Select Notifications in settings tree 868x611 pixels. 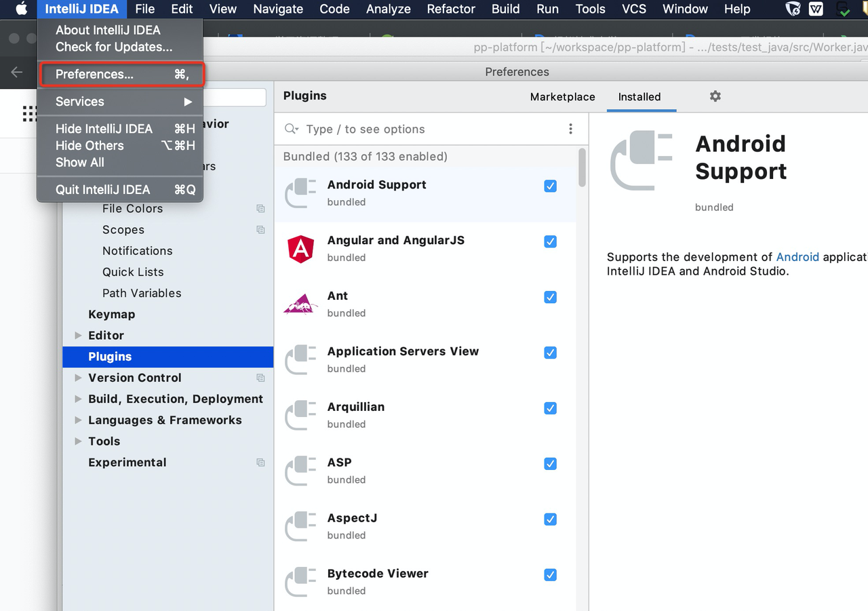[137, 251]
